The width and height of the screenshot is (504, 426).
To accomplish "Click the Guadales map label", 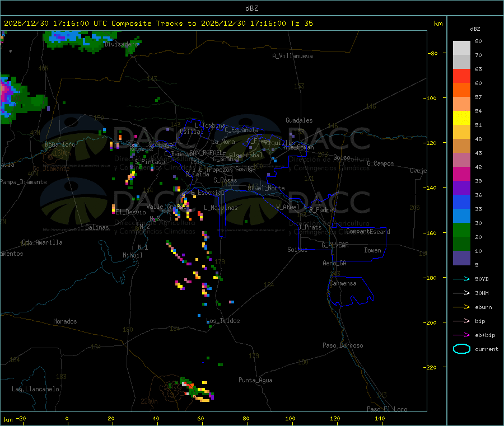I will (x=299, y=120).
